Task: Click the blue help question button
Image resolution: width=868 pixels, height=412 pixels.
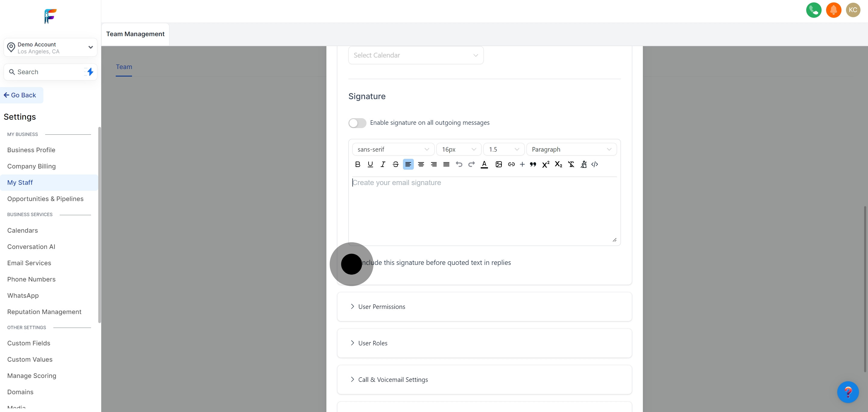Action: pyautogui.click(x=848, y=392)
